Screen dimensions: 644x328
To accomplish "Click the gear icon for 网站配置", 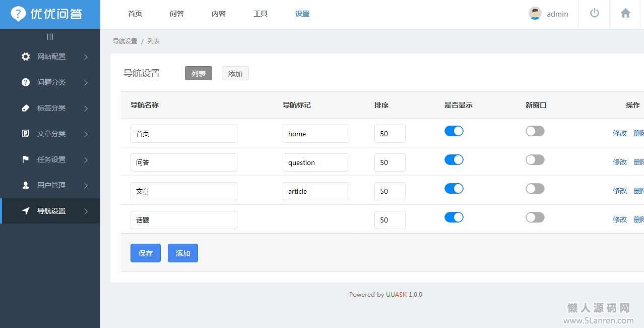I will pos(26,57).
